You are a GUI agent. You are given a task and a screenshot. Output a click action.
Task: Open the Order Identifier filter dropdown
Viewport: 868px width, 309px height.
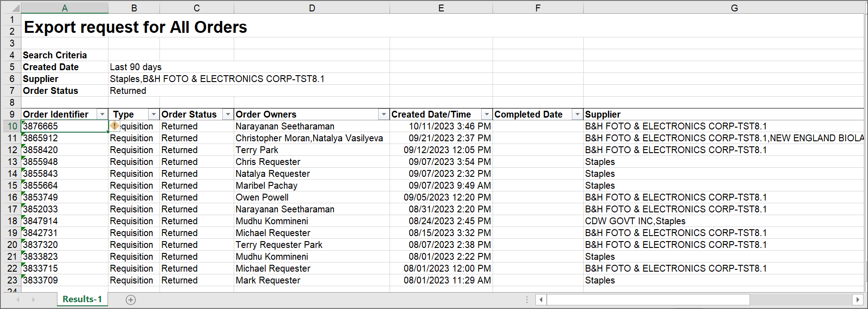(103, 114)
